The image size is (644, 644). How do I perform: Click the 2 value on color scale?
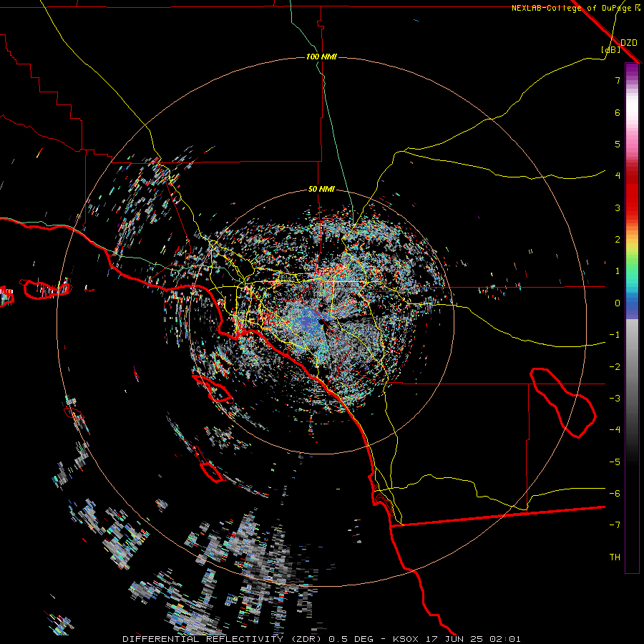[x=618, y=240]
